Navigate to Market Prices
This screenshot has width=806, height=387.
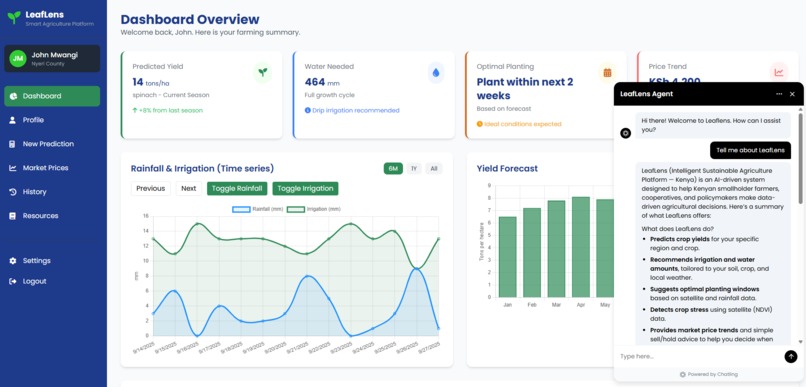coord(52,168)
